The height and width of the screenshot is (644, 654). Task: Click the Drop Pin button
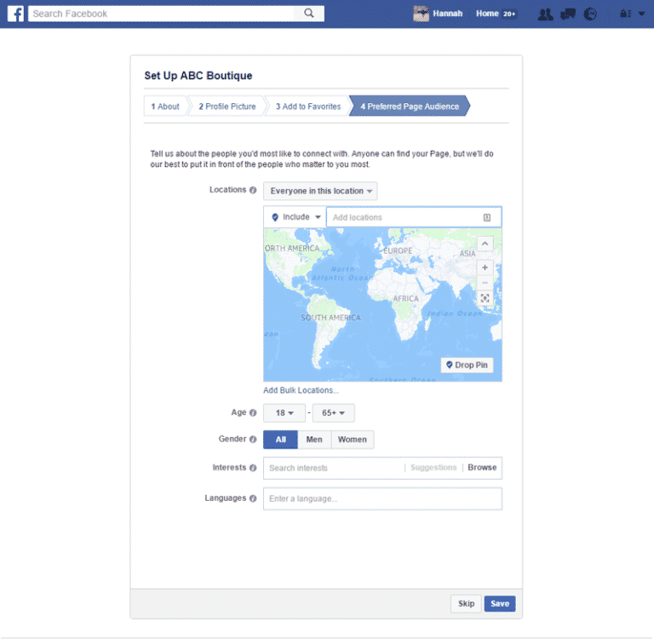pos(467,365)
